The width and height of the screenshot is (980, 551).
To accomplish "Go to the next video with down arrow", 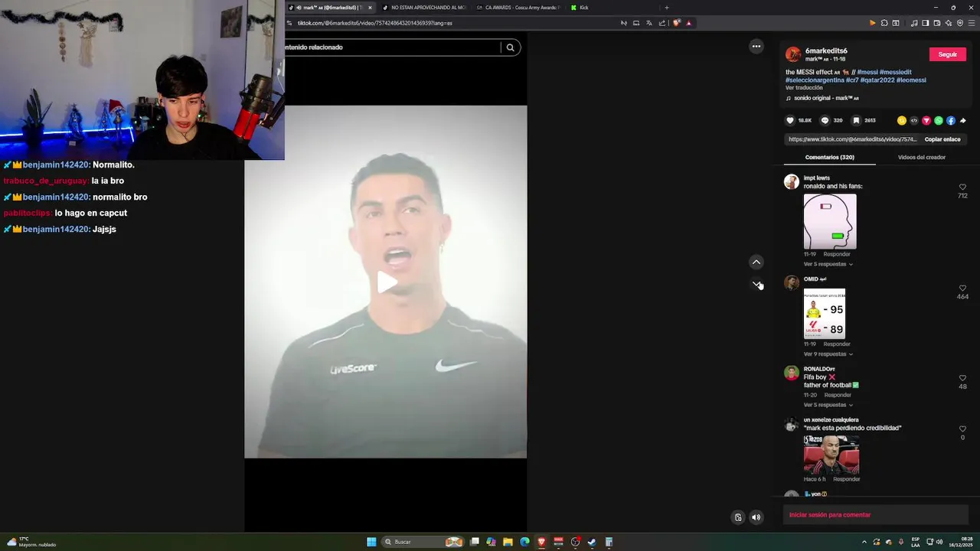I will (x=756, y=285).
